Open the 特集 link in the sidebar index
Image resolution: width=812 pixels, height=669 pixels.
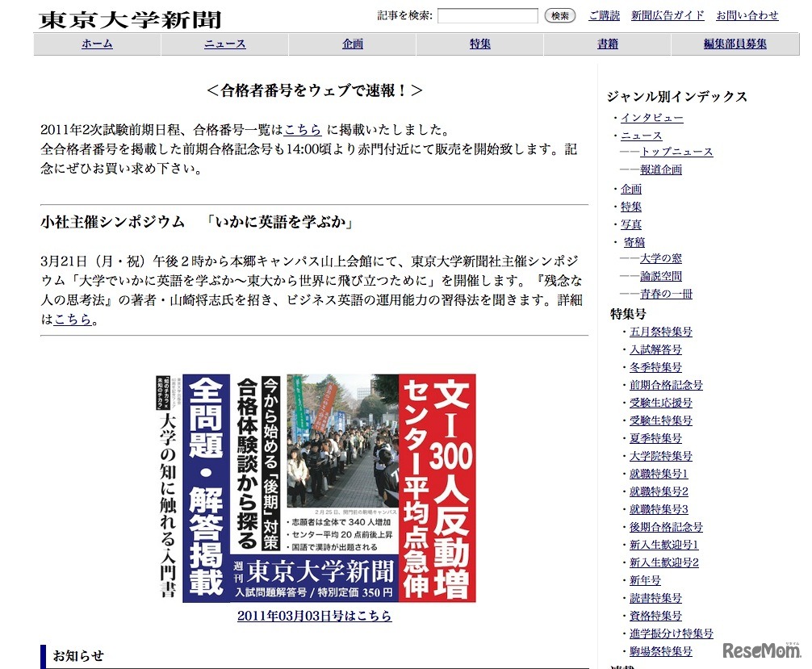click(x=630, y=207)
